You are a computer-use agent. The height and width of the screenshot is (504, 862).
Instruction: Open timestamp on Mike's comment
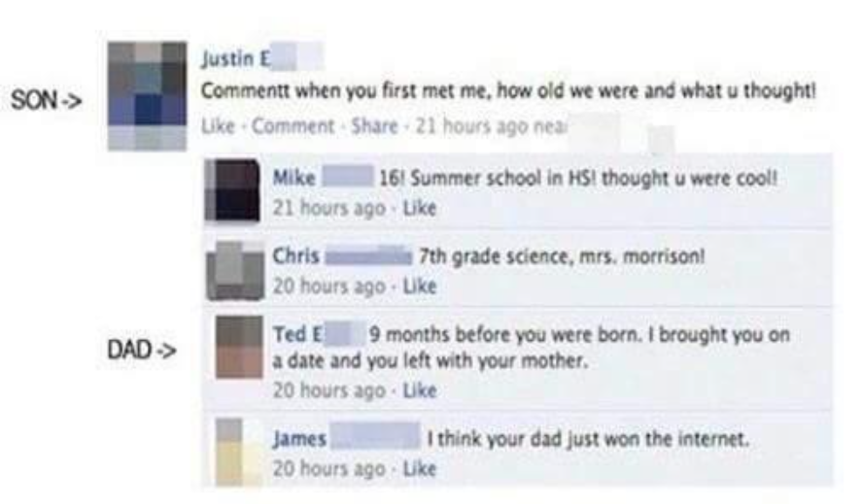pos(328,208)
